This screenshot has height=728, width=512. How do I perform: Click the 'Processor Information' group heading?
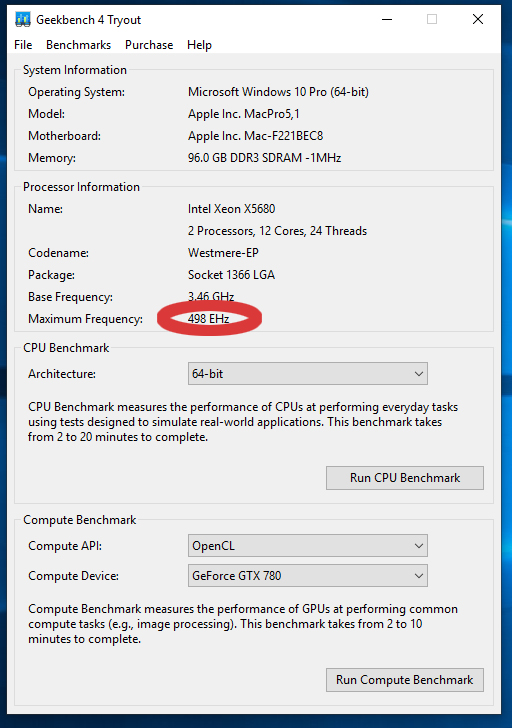[81, 187]
